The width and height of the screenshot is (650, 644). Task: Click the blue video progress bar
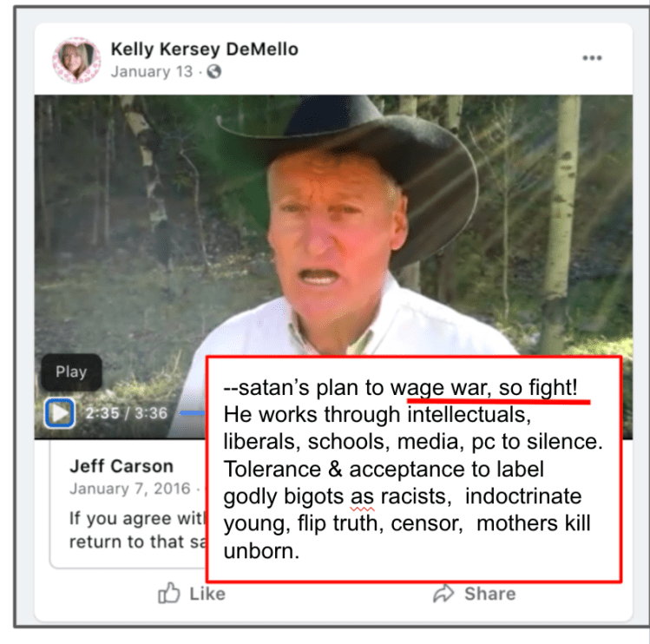(193, 412)
